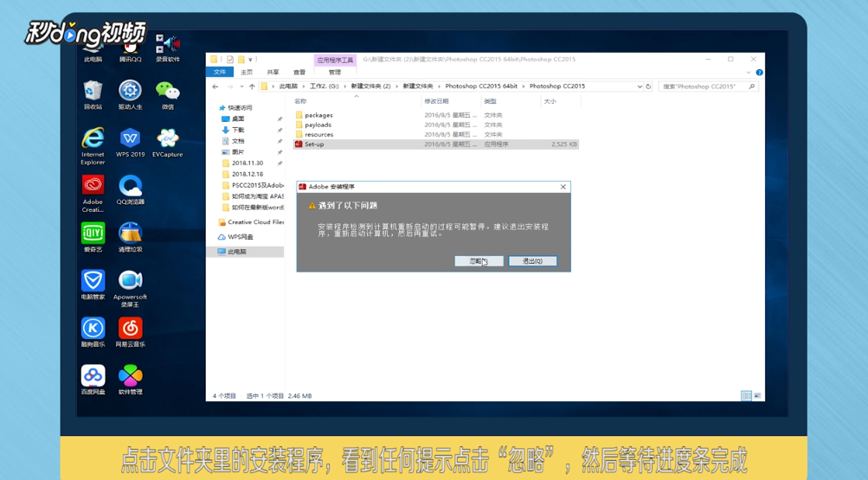Image resolution: width=868 pixels, height=480 pixels.
Task: Switch to large icons view in status bar
Action: tap(757, 395)
